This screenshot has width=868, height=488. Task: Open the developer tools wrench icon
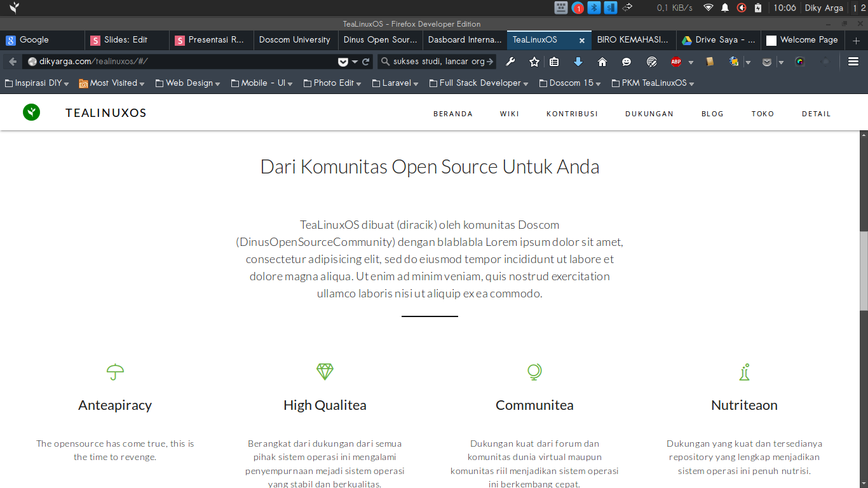point(510,62)
